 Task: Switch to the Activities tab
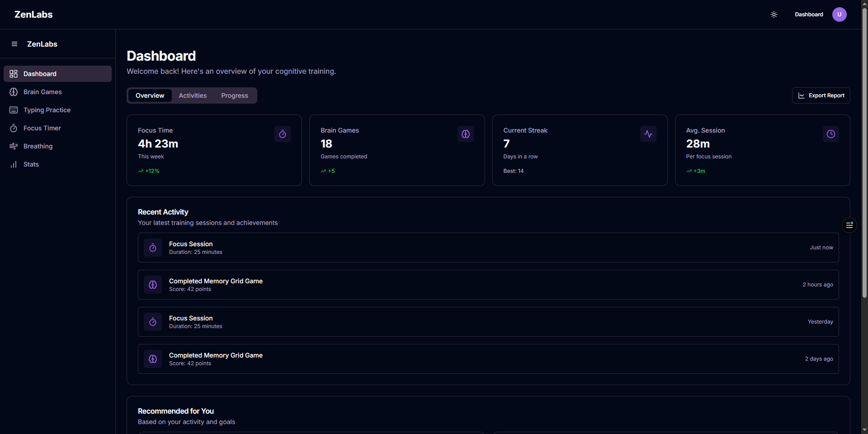pyautogui.click(x=193, y=95)
